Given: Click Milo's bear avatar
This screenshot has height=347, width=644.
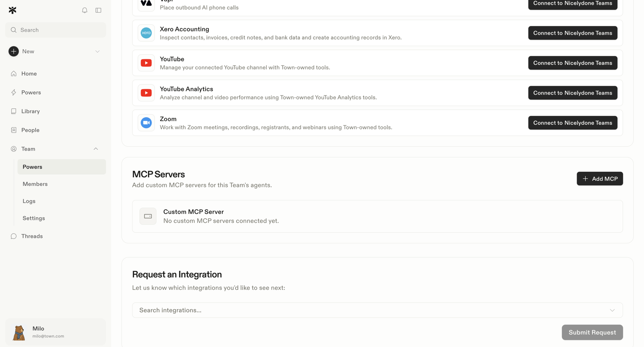Looking at the screenshot, I should [19, 332].
